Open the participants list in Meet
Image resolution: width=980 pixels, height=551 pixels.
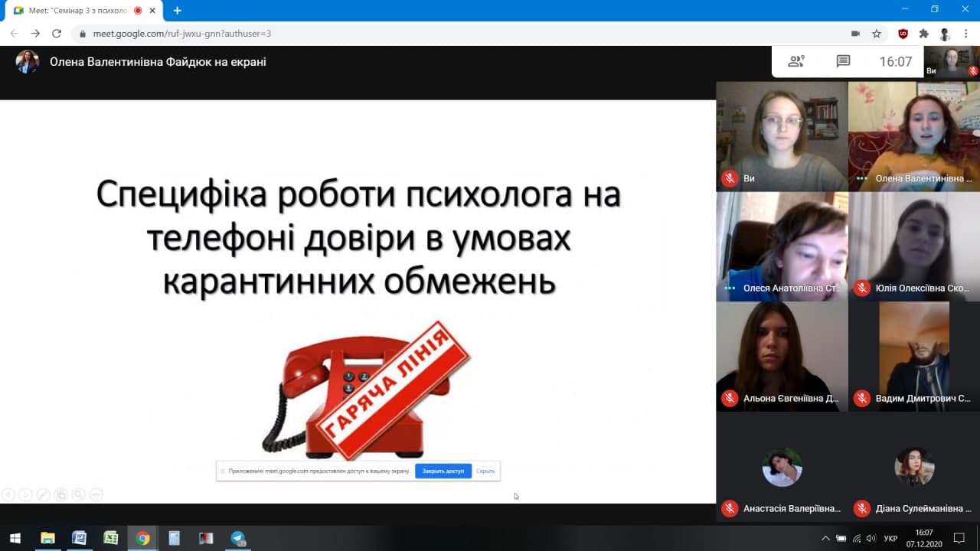click(796, 62)
